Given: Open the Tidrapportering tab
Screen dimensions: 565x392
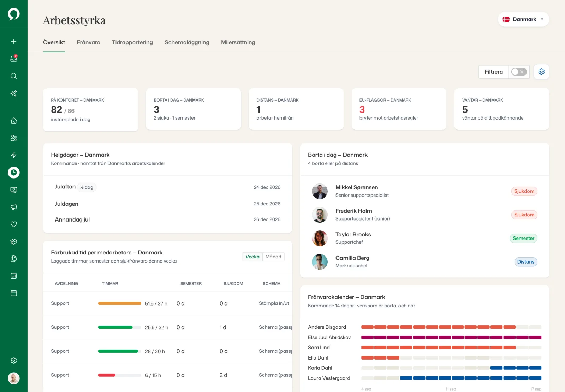Looking at the screenshot, I should pos(132,42).
